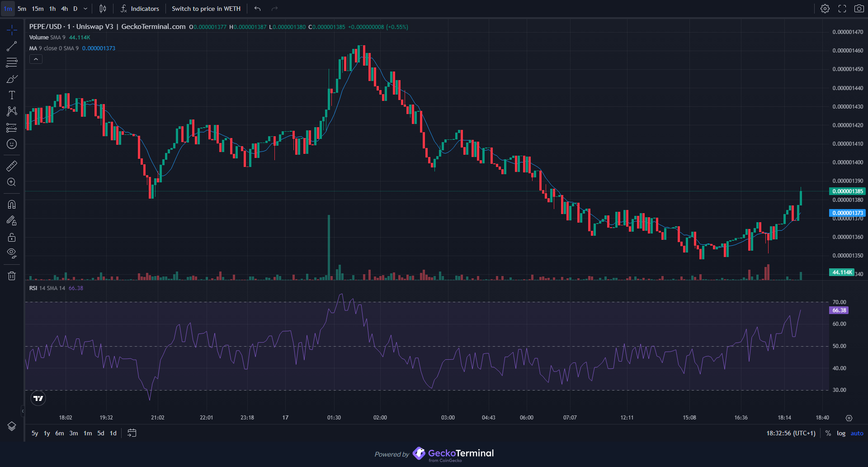
Task: Set date range to 3m
Action: 74,434
